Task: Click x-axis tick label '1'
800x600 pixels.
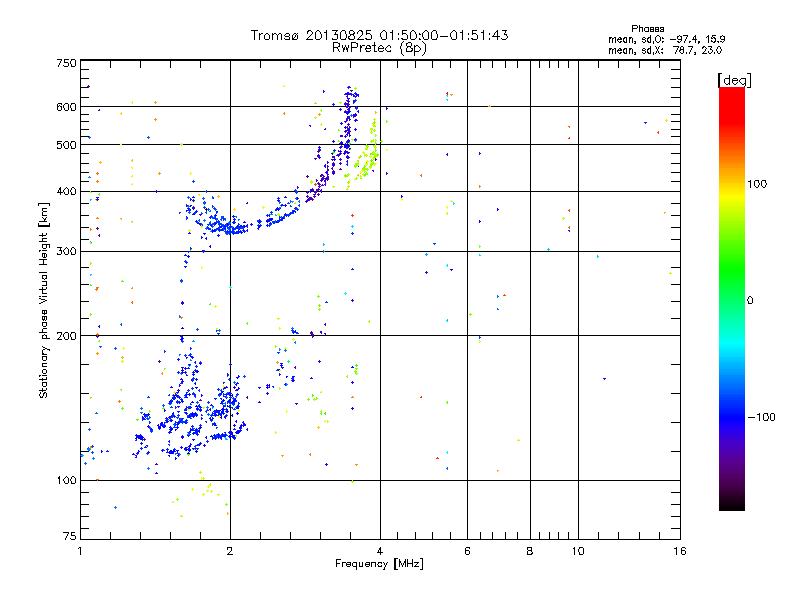Action: click(x=80, y=551)
